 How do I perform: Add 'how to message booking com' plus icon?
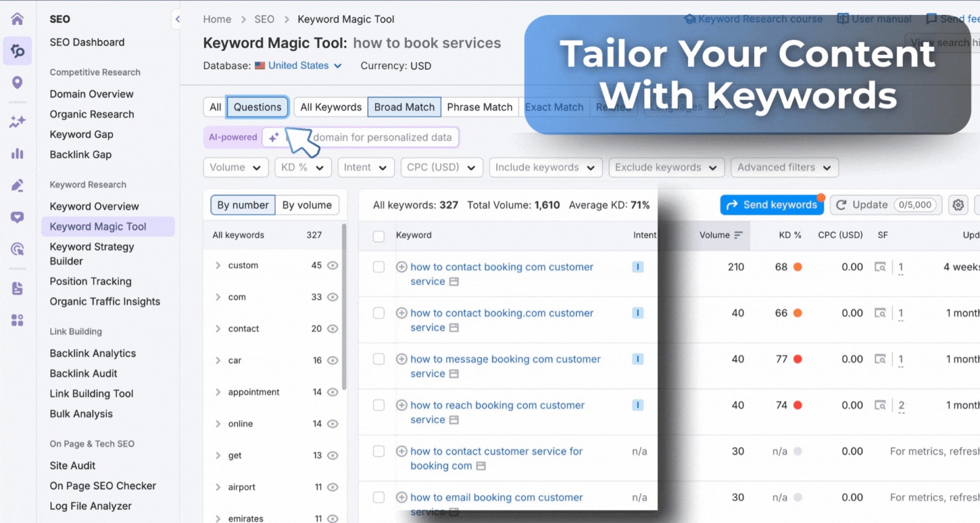pyautogui.click(x=402, y=359)
